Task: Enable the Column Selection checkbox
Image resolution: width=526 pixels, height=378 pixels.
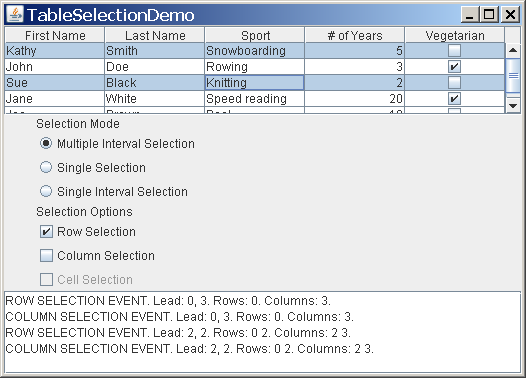Action: pos(46,256)
